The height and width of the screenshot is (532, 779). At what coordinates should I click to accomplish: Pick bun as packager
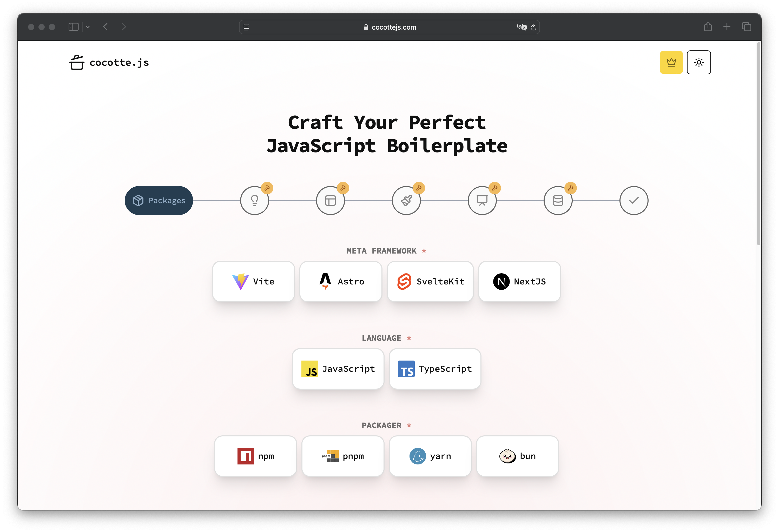[x=518, y=456]
